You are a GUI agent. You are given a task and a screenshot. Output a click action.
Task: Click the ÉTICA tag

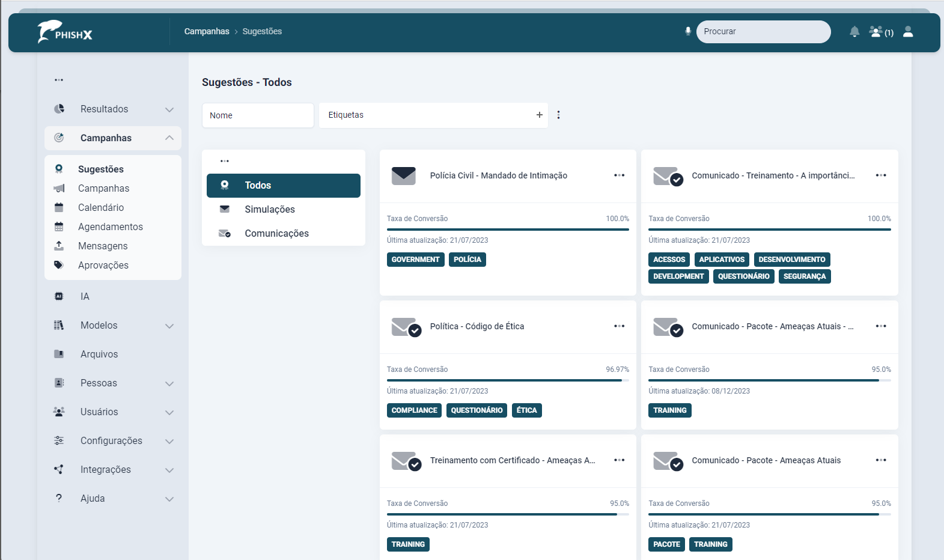point(527,410)
